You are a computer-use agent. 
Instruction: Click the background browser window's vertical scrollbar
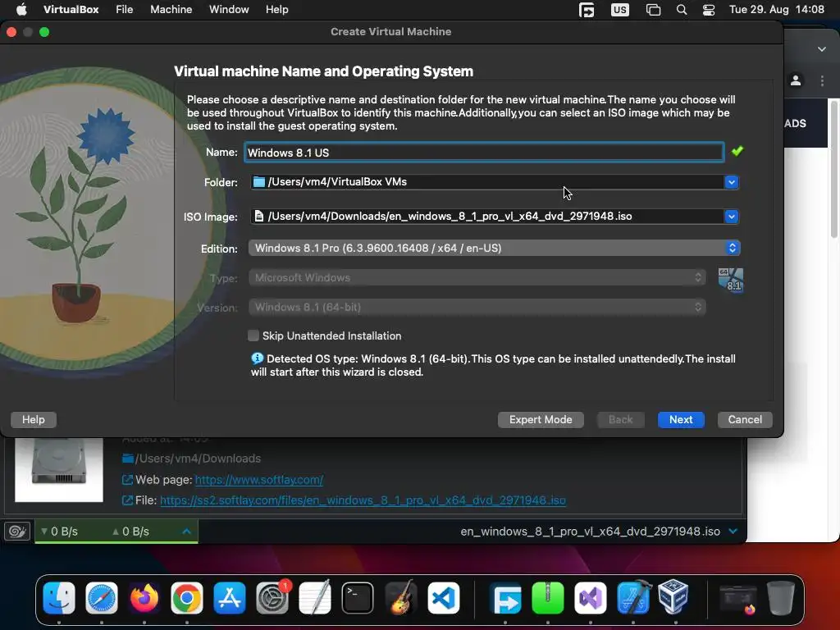(x=834, y=169)
